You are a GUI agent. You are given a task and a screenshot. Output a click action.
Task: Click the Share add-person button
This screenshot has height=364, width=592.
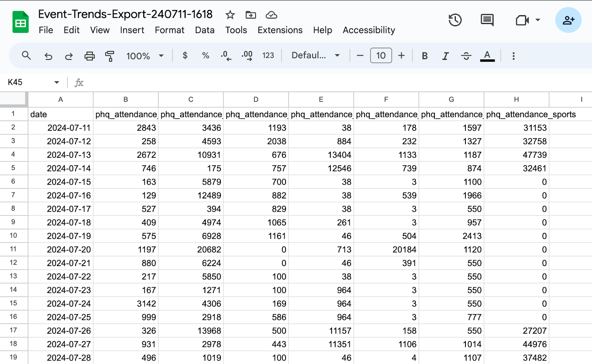pyautogui.click(x=568, y=20)
